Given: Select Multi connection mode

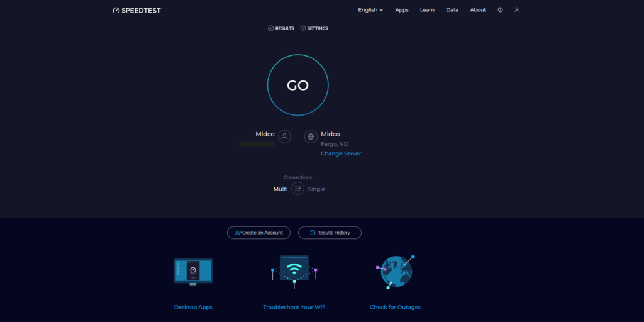Looking at the screenshot, I should click(280, 189).
